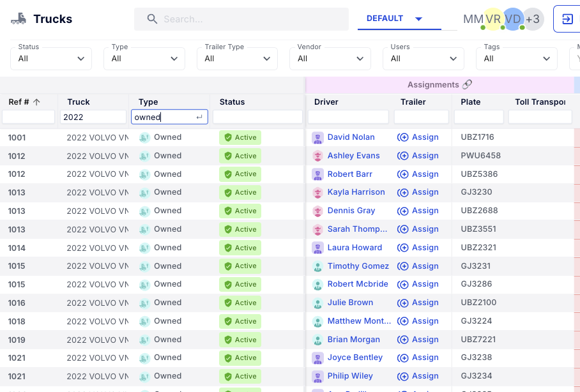Sort by the Plate column header
The height and width of the screenshot is (392, 580).
(x=471, y=102)
